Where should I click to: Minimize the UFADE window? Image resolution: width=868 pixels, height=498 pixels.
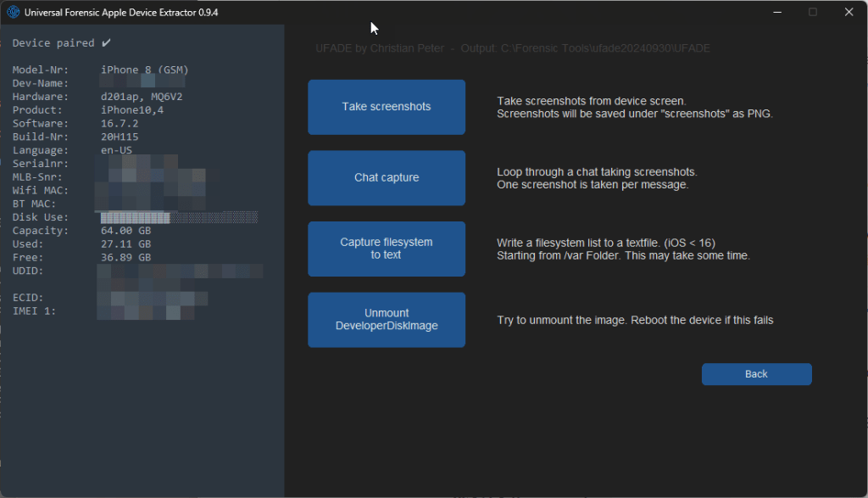pos(776,12)
